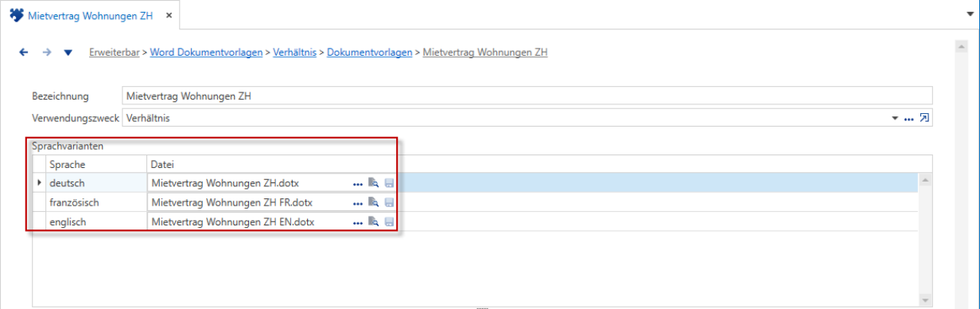This screenshot has width=980, height=309.
Task: Preview the Mietvertrag Wohnungen ZH FR.dotx file
Action: [373, 202]
